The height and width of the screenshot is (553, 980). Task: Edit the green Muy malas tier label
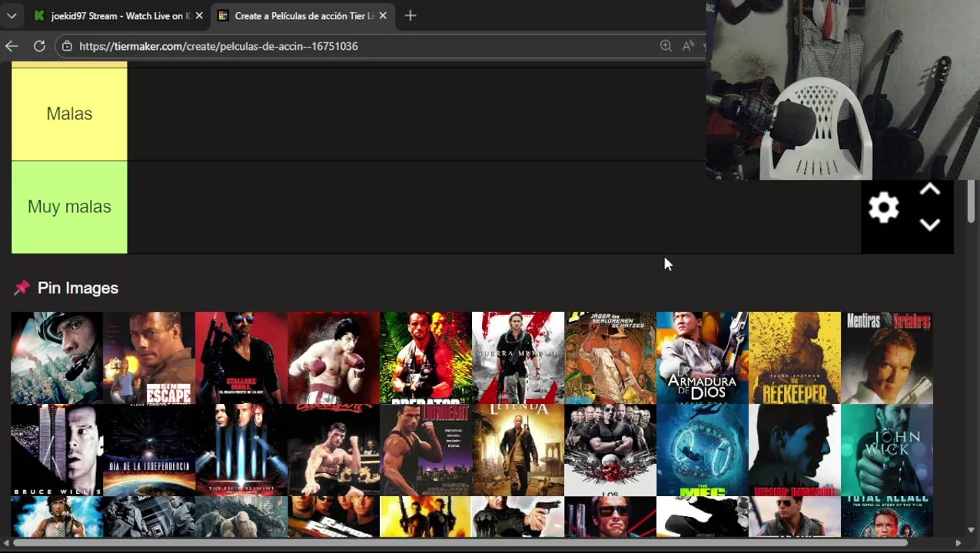click(x=69, y=207)
